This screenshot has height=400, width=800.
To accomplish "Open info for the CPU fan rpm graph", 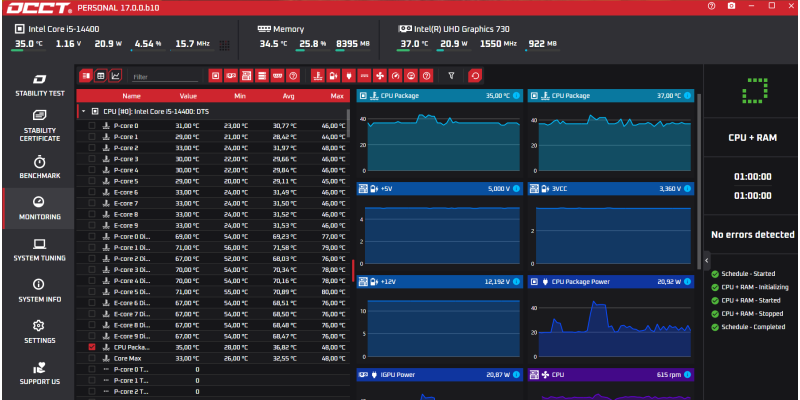I will [687, 375].
